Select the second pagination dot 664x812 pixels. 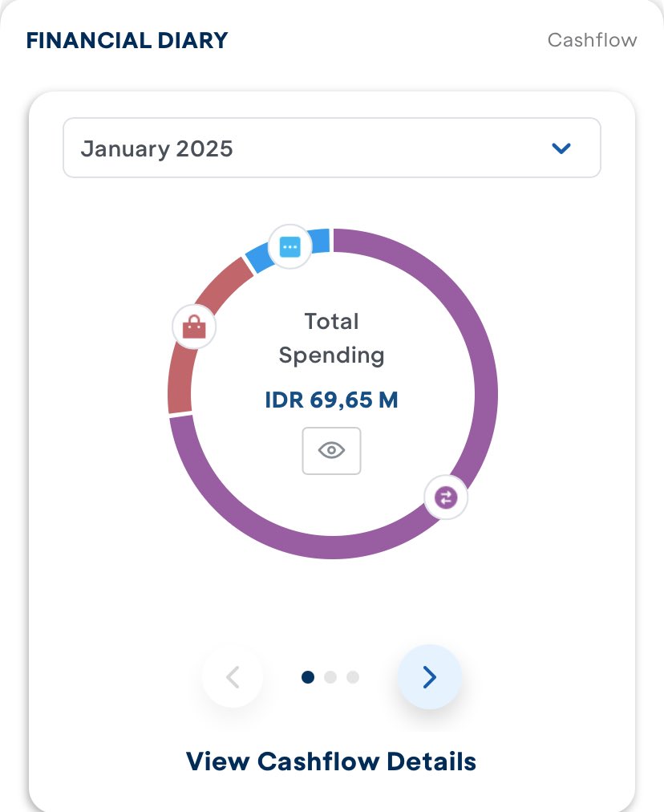pos(330,677)
